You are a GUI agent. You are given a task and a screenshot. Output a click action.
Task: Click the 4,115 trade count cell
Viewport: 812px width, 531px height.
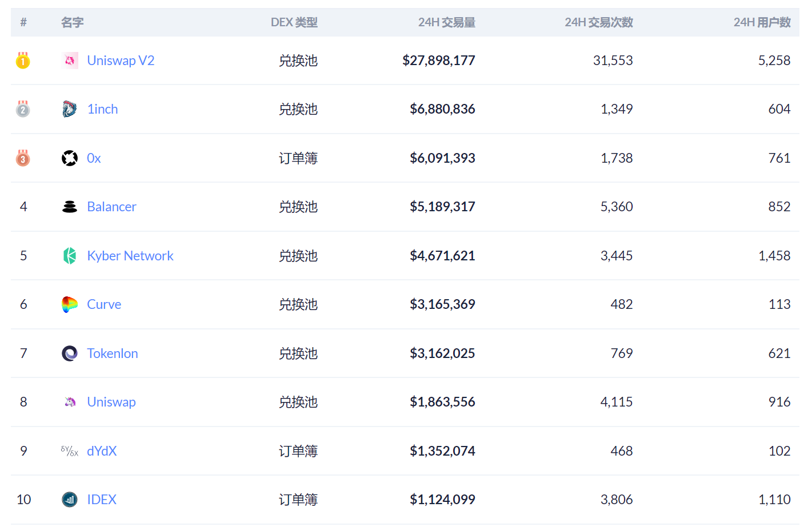pyautogui.click(x=617, y=402)
